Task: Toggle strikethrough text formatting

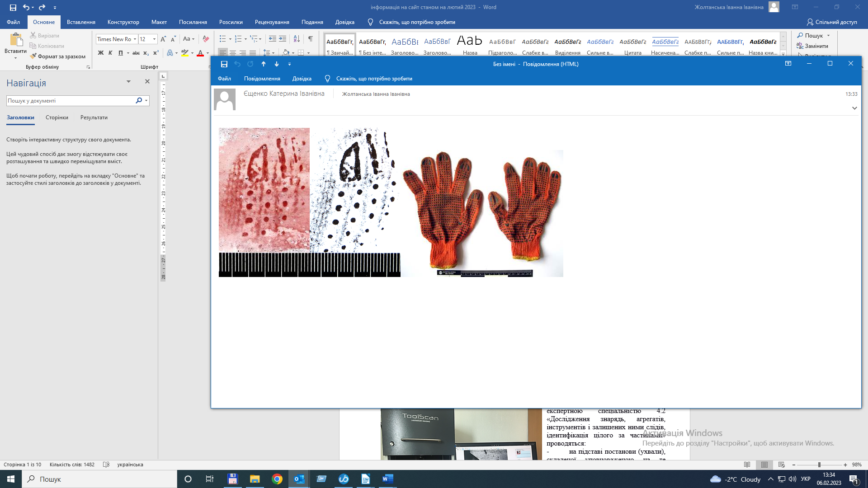Action: pos(136,53)
